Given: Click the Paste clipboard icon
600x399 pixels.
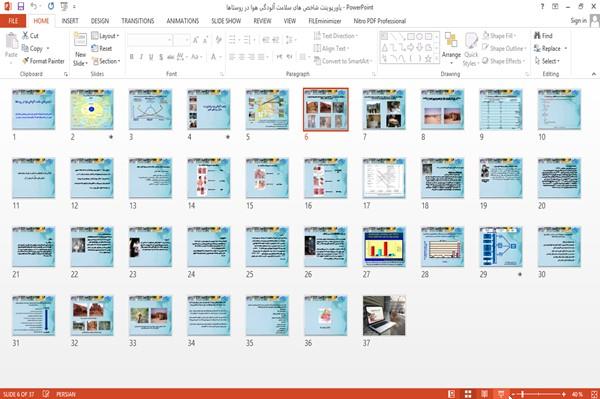Looking at the screenshot, I should pyautogui.click(x=11, y=41).
